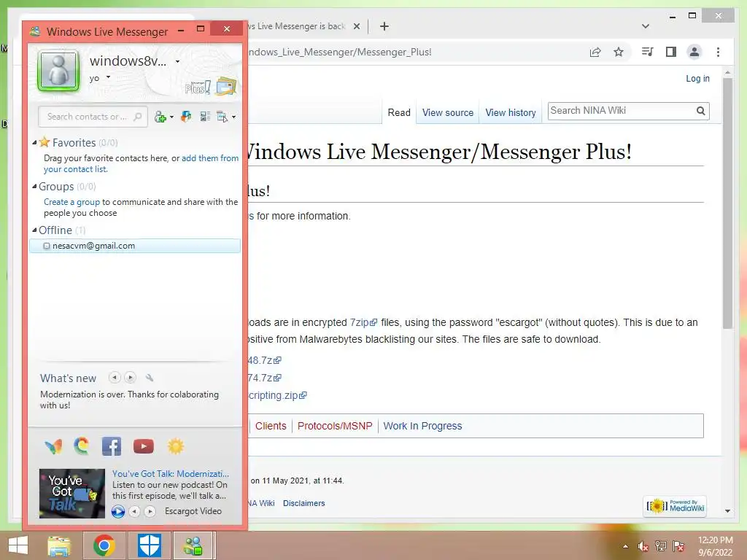The image size is (747, 560).
Task: Click the show menu window icon
Action: [x=222, y=117]
